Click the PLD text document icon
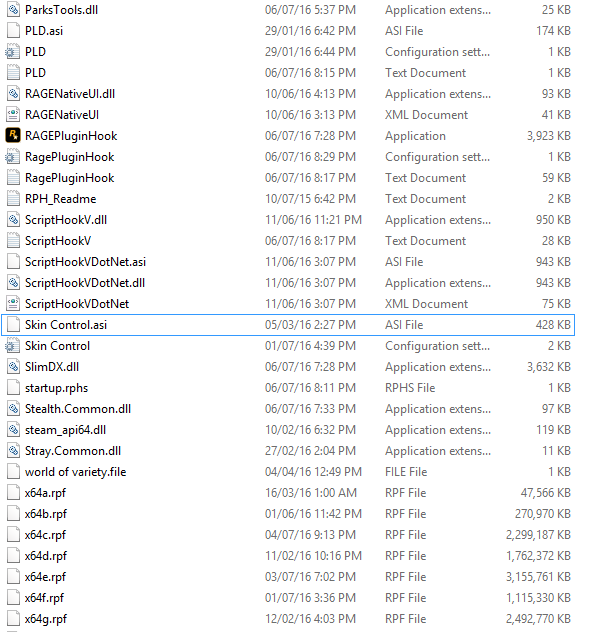This screenshot has height=639, width=610. pyautogui.click(x=13, y=73)
